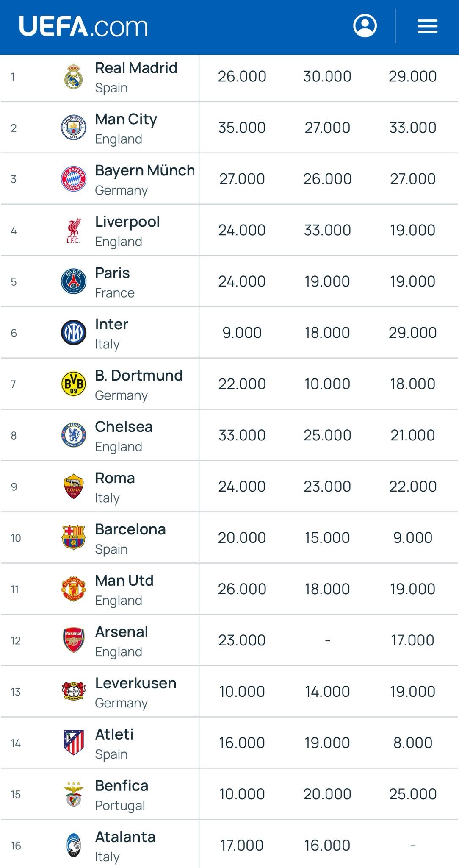
Task: Click the Atleti club crest
Action: [x=74, y=743]
